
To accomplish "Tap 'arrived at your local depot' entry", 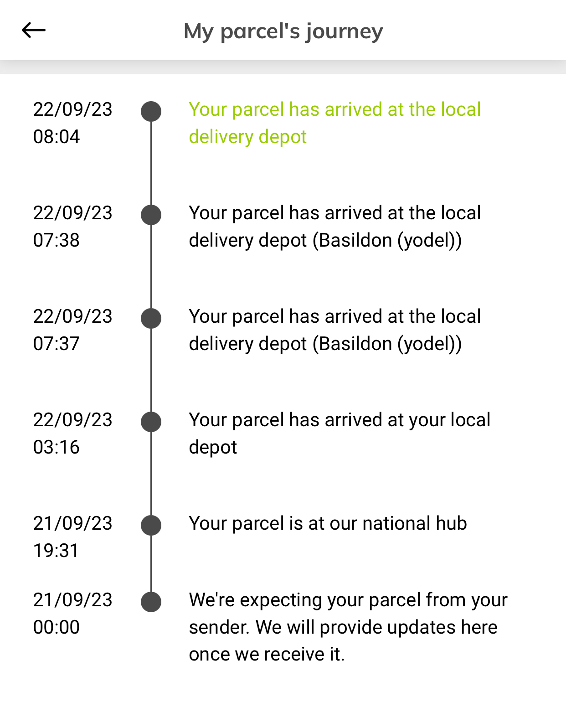I will [339, 434].
